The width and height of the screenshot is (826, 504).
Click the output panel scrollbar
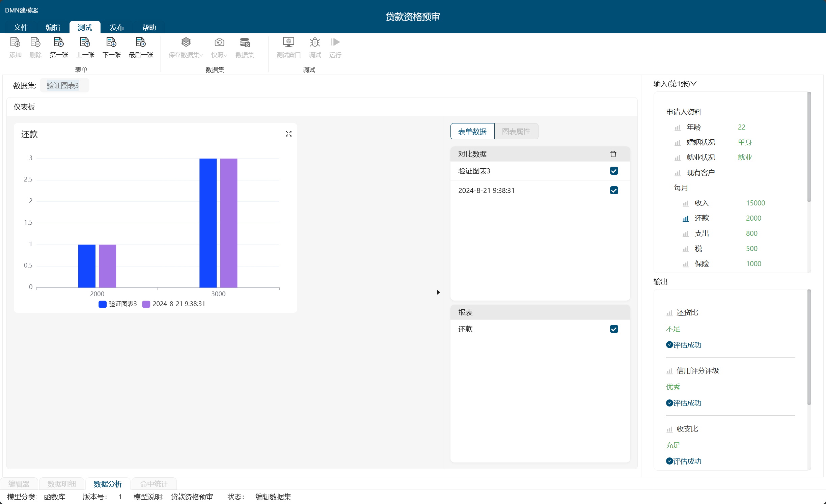809,347
